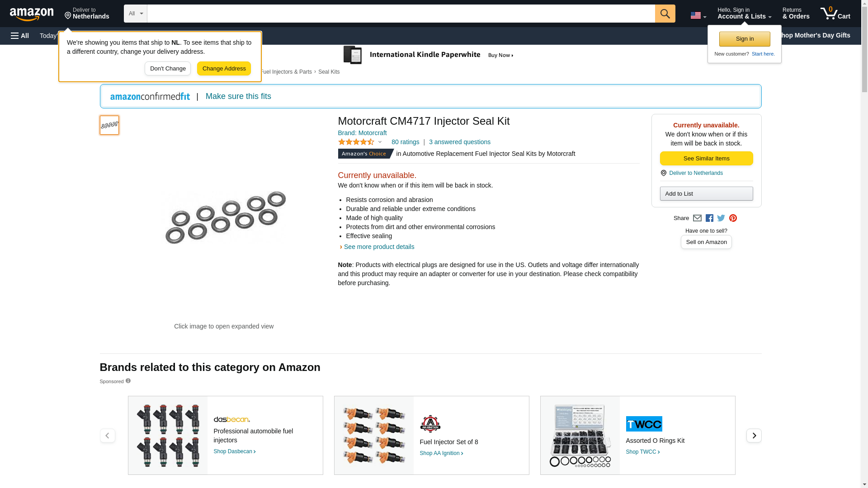Select the seal kit product thumbnail

pyautogui.click(x=109, y=125)
